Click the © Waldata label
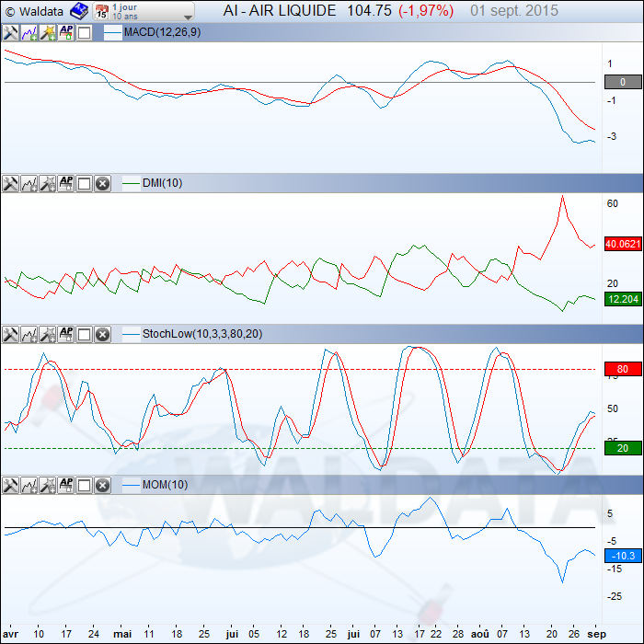644x644 pixels. (x=35, y=11)
